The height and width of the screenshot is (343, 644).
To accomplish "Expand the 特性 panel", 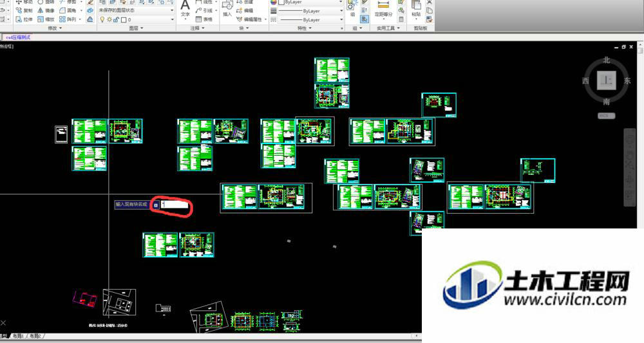I will 305,28.
